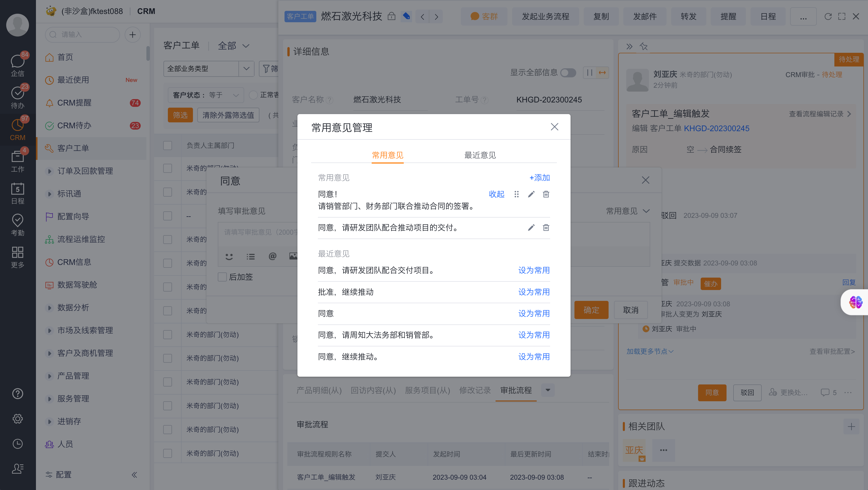The height and width of the screenshot is (490, 868).
Task: Close the 常用意见管理 dialog
Action: tap(555, 127)
